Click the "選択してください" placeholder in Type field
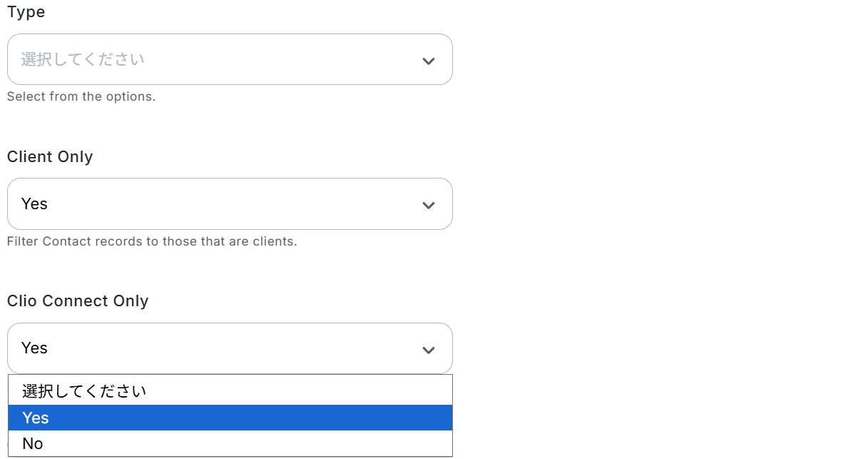This screenshot has width=868, height=459. [x=83, y=59]
